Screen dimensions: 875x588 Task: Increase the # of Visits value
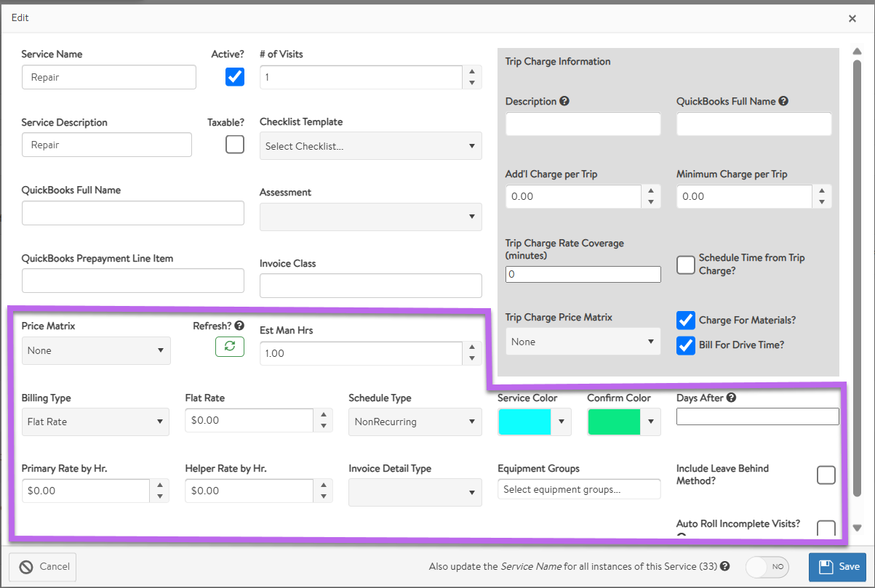tap(472, 71)
